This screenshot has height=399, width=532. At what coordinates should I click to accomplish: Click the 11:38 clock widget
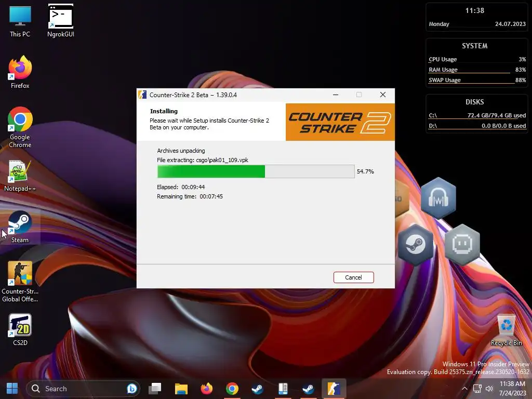475,11
